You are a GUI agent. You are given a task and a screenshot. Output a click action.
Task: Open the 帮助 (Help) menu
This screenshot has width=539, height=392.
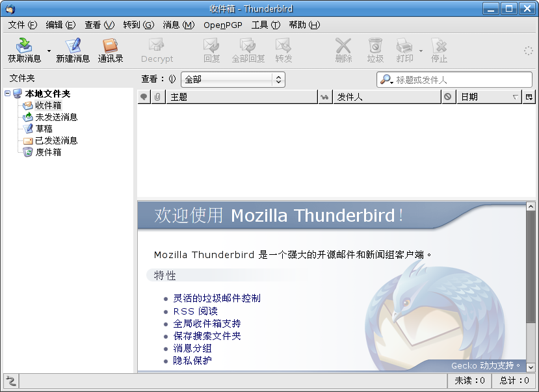tap(304, 25)
